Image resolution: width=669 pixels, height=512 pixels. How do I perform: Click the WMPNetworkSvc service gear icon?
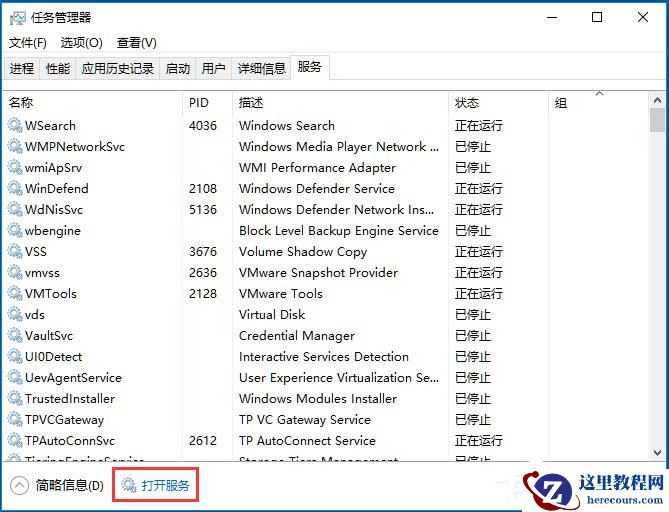[x=15, y=146]
